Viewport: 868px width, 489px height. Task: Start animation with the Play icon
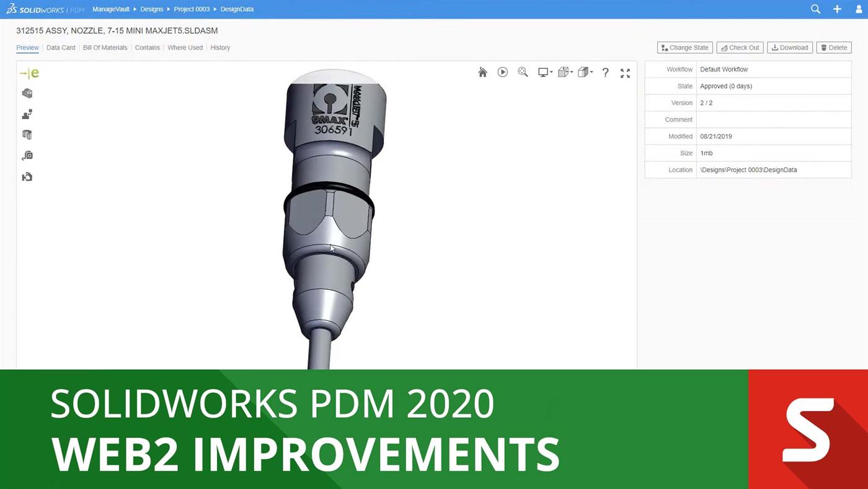point(502,72)
